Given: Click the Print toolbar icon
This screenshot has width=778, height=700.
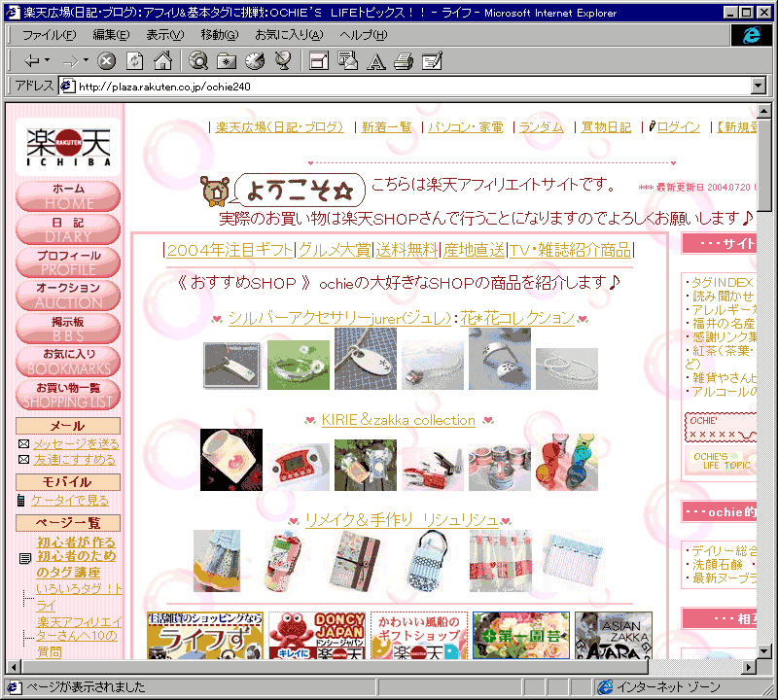Looking at the screenshot, I should click(404, 61).
